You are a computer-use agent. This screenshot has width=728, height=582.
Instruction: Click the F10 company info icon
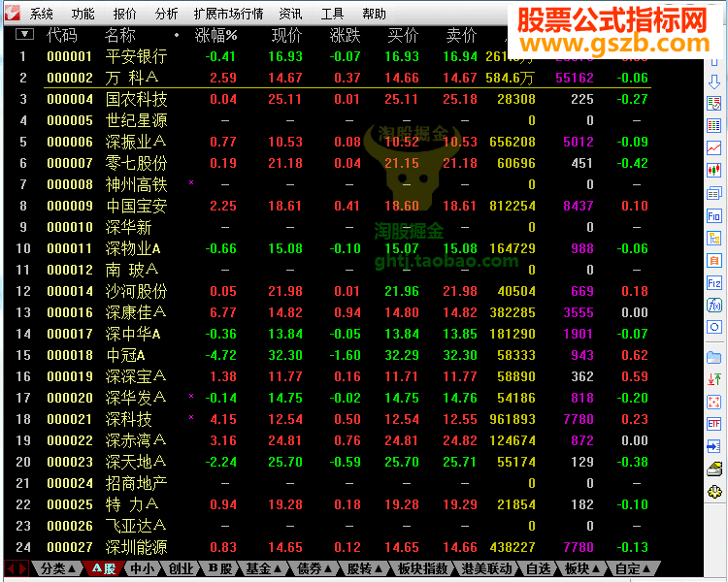point(714,215)
